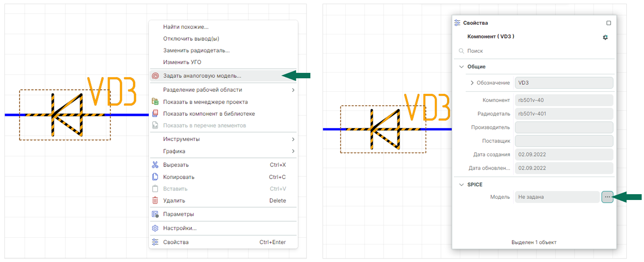Viewport: 644px width, 262px height.
Task: Click the Дата обновления field value
Action: pos(564,168)
